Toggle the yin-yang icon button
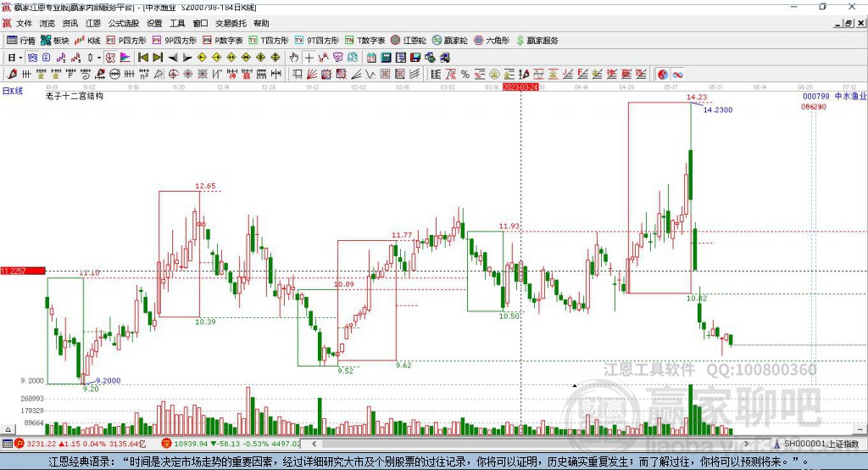The image size is (868, 470). pos(663,75)
